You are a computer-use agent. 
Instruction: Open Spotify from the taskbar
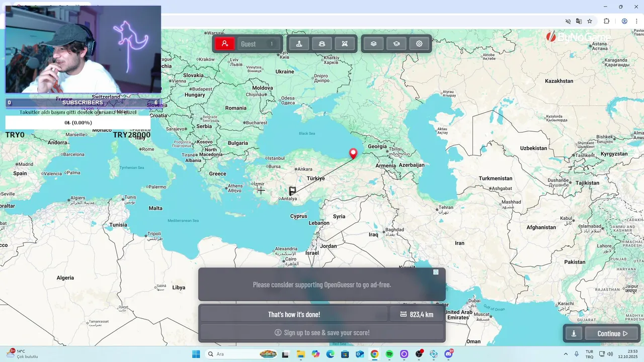[x=389, y=354]
